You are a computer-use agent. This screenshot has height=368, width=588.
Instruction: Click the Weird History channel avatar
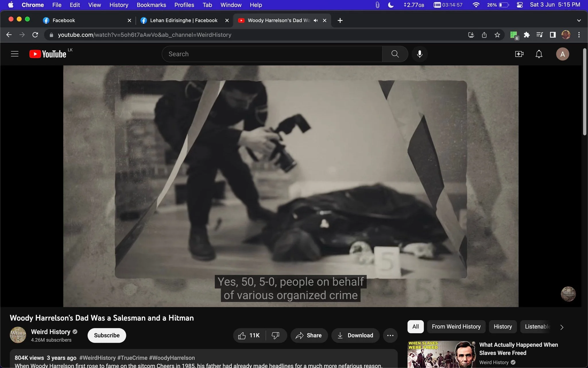coord(18,335)
